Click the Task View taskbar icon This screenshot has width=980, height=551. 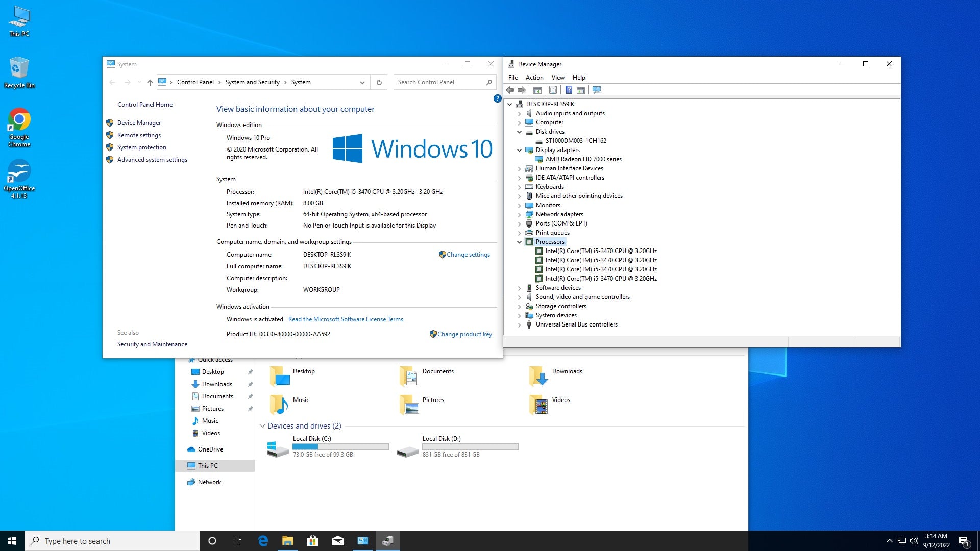(237, 541)
